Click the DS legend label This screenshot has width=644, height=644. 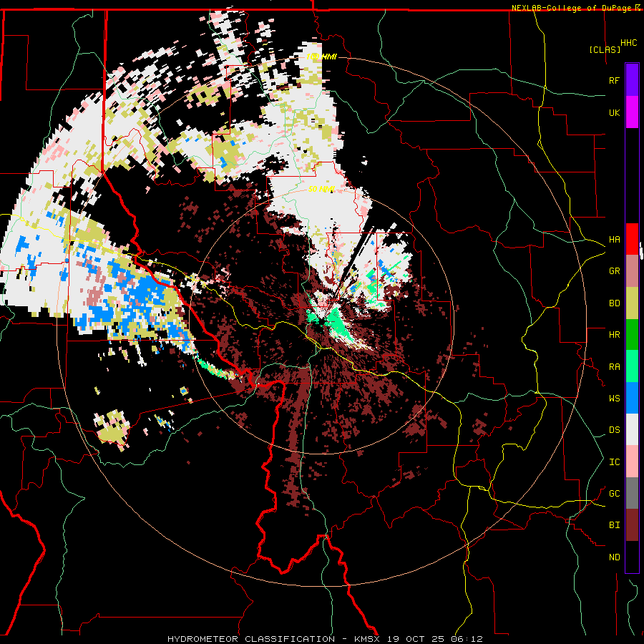pyautogui.click(x=615, y=430)
